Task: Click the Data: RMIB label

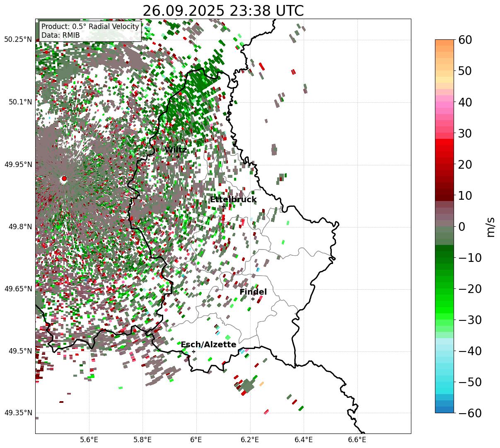Action: click(x=60, y=35)
